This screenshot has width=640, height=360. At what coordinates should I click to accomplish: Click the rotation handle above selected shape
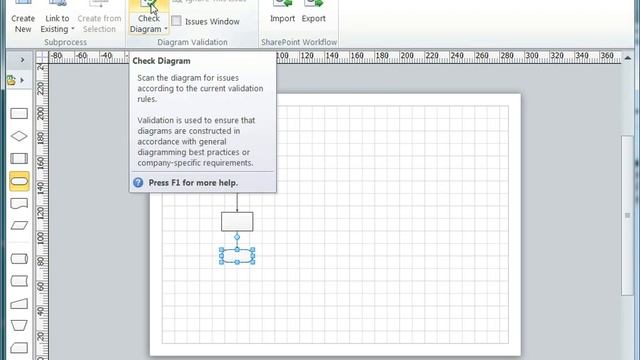pos(237,237)
